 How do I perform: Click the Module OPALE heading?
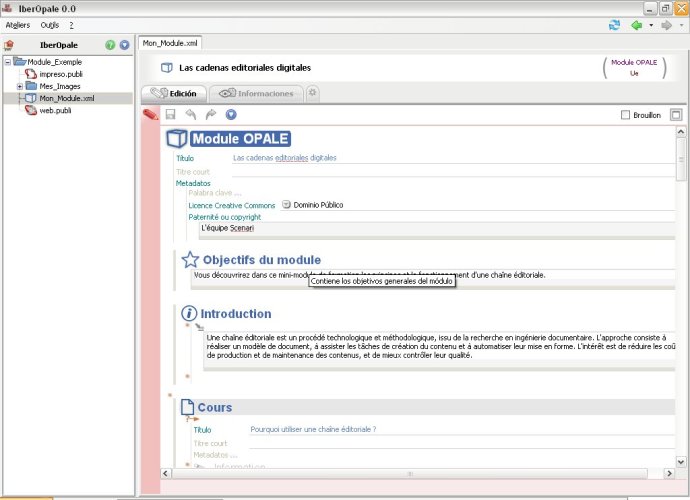(x=241, y=139)
